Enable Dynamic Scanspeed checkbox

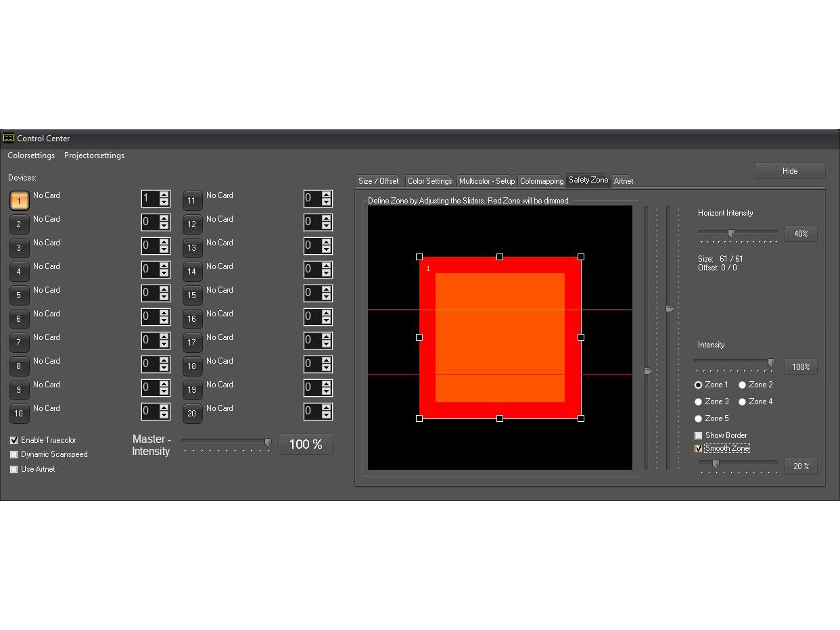point(14,454)
